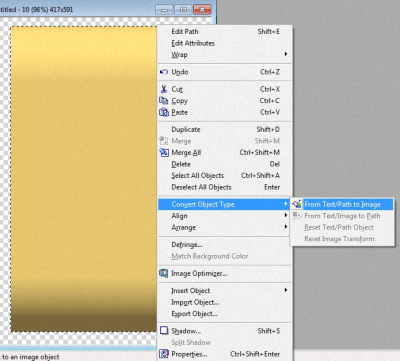This screenshot has width=400, height=361.
Task: Expand the Wrap submenu arrow
Action: [x=286, y=54]
